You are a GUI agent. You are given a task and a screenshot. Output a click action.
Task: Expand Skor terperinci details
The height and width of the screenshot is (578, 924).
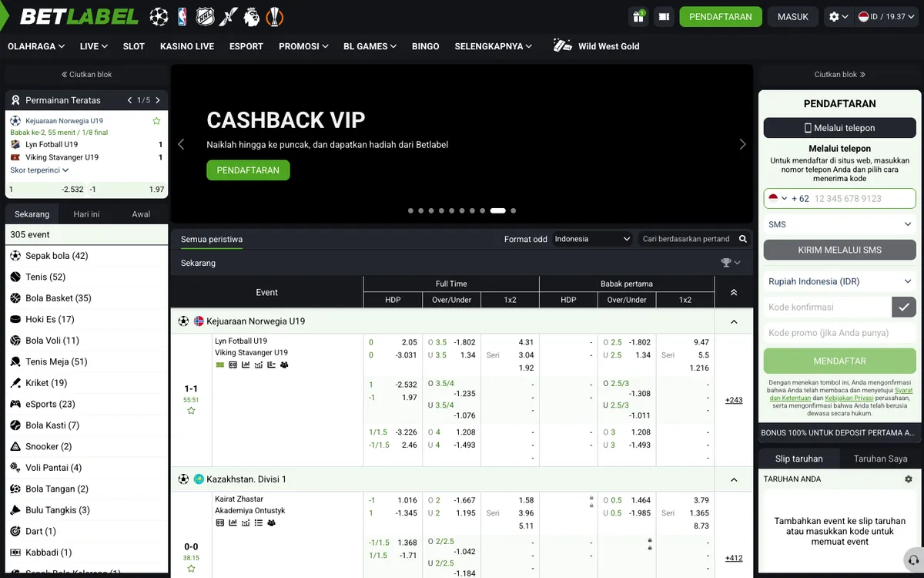[39, 170]
